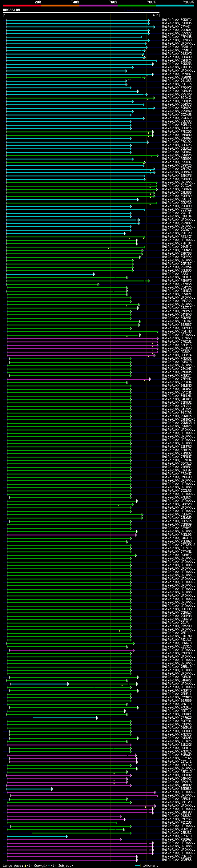Click the white query sequence bar
This screenshot has width=197, height=868.
click(81, 13)
